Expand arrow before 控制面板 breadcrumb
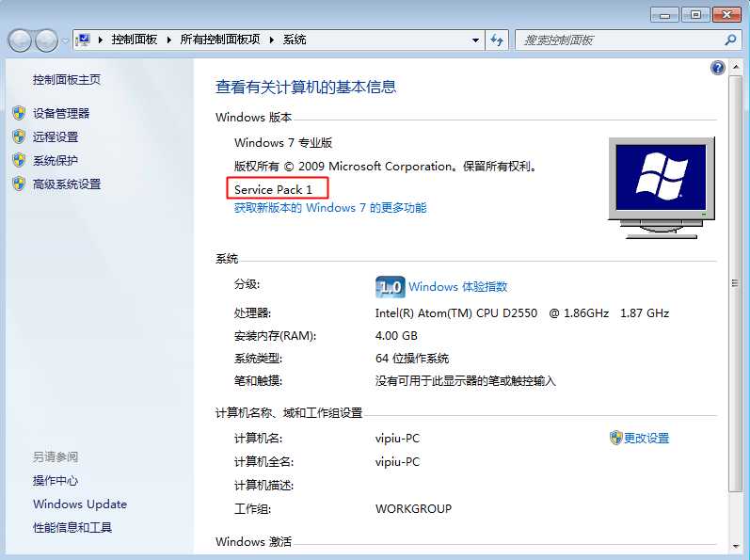Image resolution: width=750 pixels, height=560 pixels. (x=100, y=40)
